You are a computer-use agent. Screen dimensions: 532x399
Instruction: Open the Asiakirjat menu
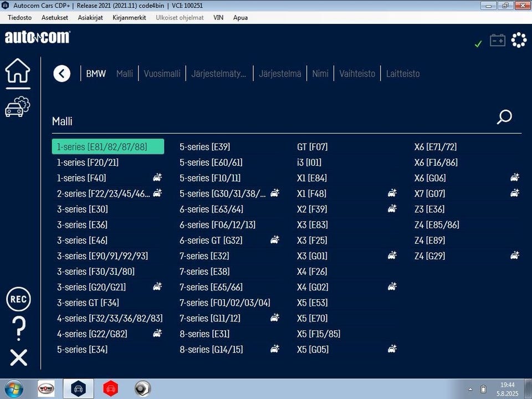(x=90, y=18)
